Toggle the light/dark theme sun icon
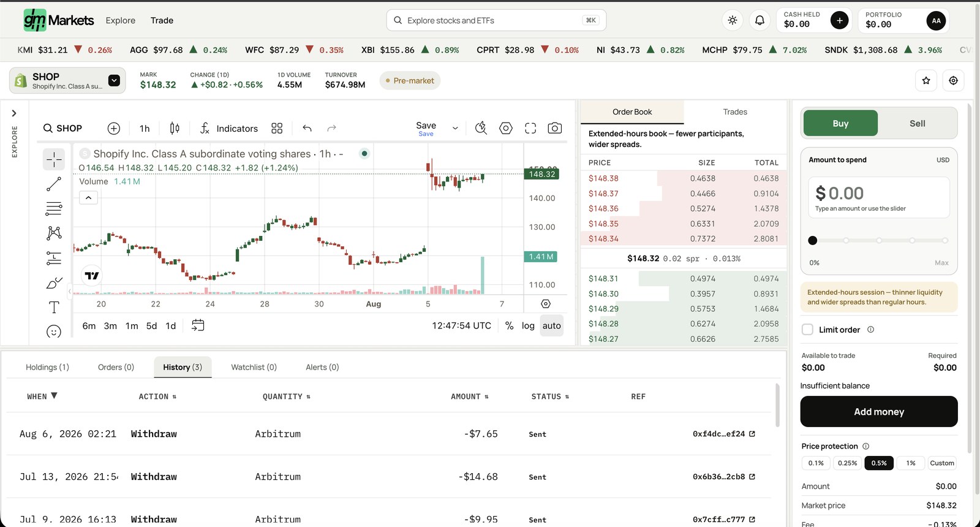 click(x=733, y=20)
